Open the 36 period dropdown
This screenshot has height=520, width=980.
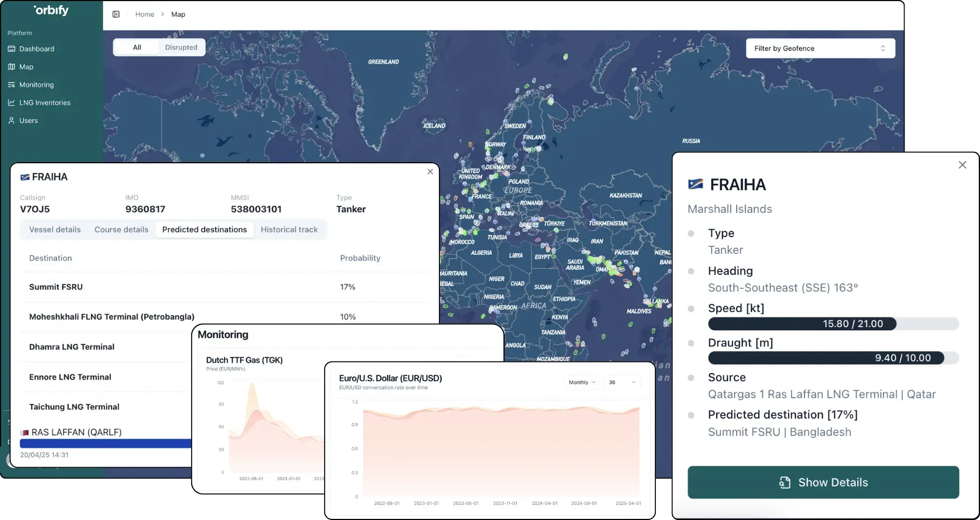click(622, 383)
